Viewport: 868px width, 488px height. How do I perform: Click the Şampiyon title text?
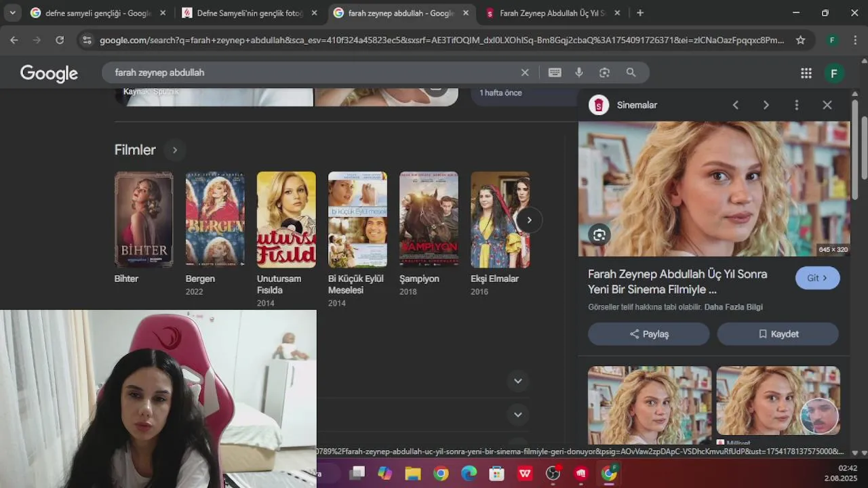tap(419, 279)
